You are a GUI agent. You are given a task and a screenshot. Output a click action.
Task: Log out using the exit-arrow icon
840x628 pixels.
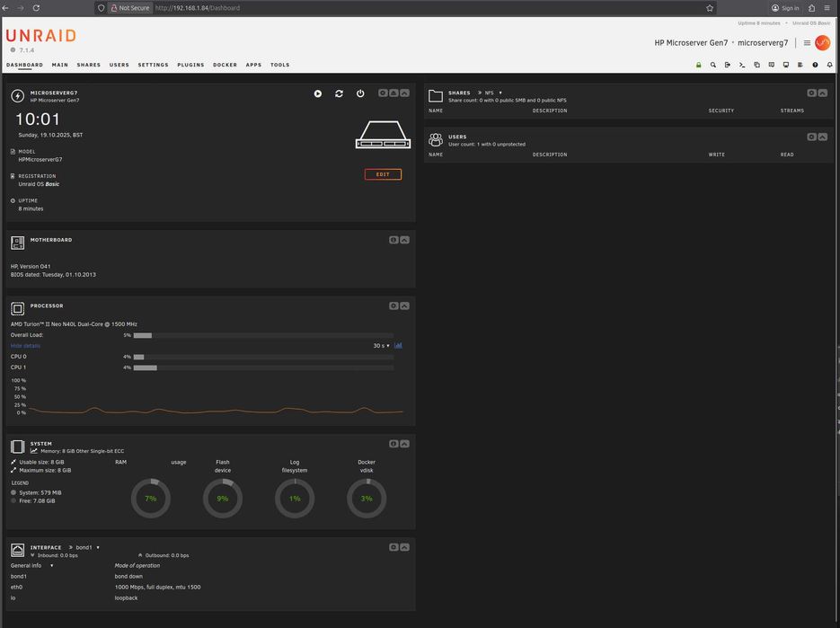point(728,65)
